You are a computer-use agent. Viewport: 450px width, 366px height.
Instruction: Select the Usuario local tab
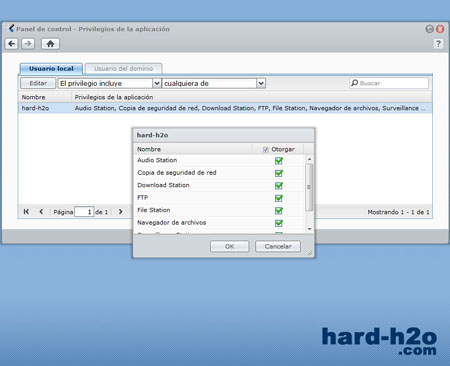click(51, 69)
